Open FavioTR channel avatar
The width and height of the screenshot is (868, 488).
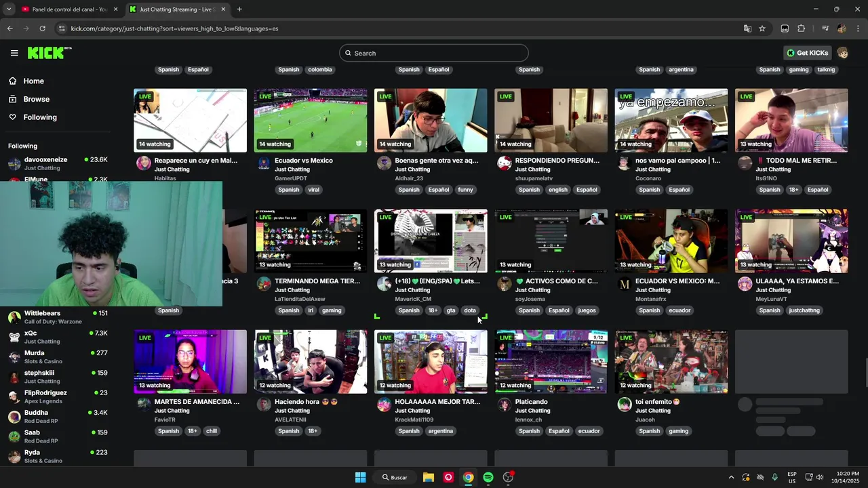tap(144, 405)
